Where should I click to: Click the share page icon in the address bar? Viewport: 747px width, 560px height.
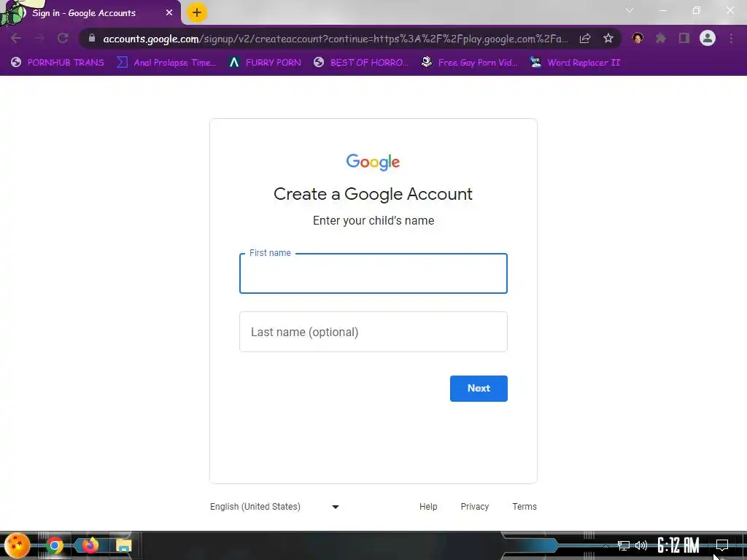[585, 38]
